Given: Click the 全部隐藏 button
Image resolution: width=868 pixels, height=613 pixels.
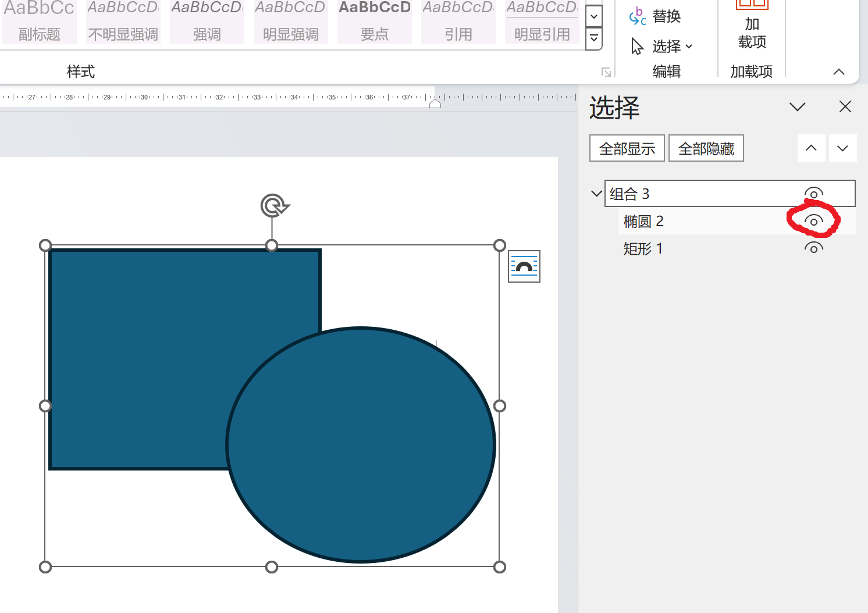Looking at the screenshot, I should [x=706, y=148].
